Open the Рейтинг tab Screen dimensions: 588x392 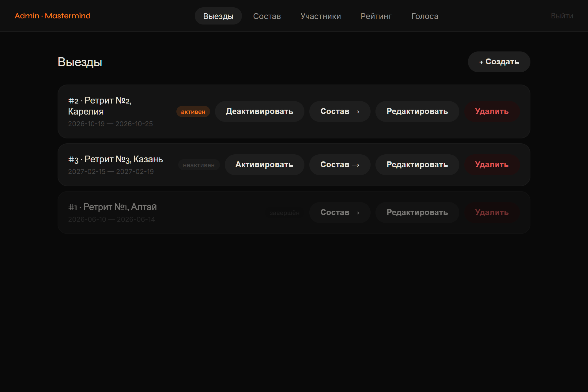[376, 16]
